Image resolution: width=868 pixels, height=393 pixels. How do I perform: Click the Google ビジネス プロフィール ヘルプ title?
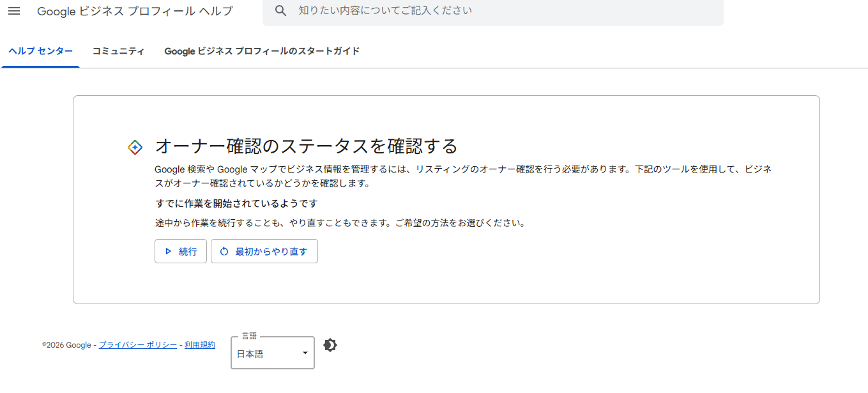[135, 12]
